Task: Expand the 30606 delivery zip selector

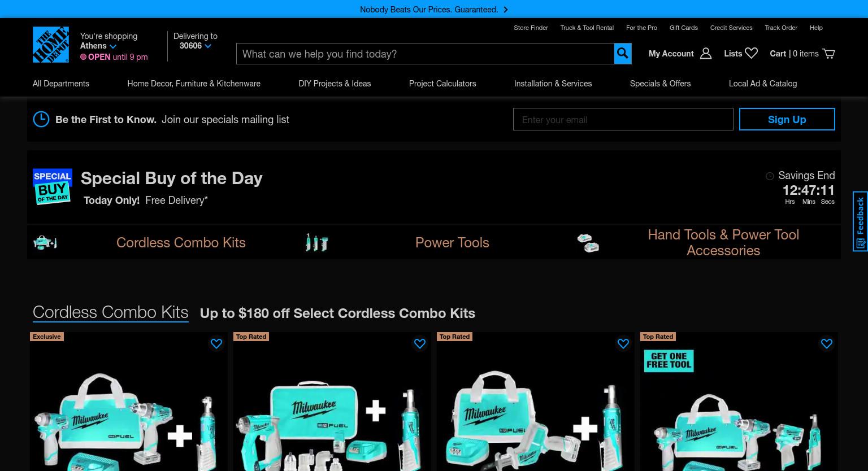Action: click(196, 46)
